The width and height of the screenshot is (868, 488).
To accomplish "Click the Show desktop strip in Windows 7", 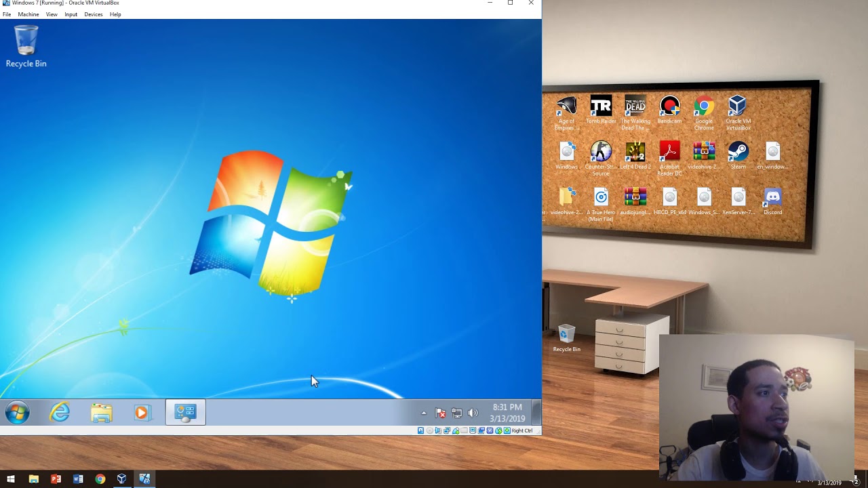I will click(536, 412).
